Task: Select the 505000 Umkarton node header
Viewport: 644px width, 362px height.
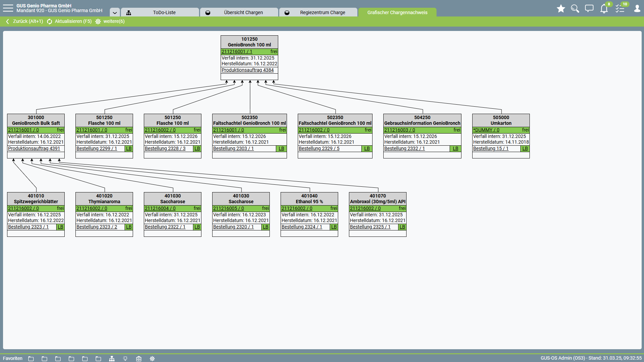Action: click(501, 120)
